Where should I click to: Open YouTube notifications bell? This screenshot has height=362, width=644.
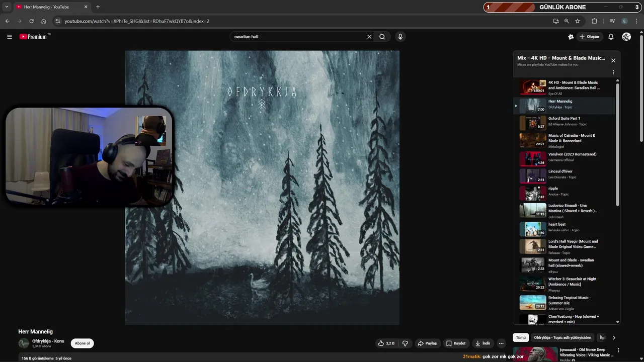[611, 37]
